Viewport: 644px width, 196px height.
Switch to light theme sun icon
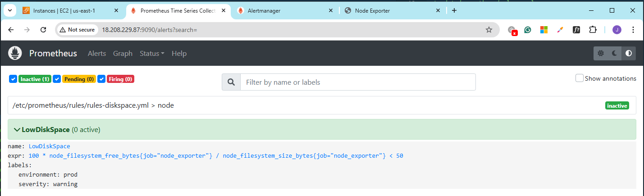click(x=601, y=53)
